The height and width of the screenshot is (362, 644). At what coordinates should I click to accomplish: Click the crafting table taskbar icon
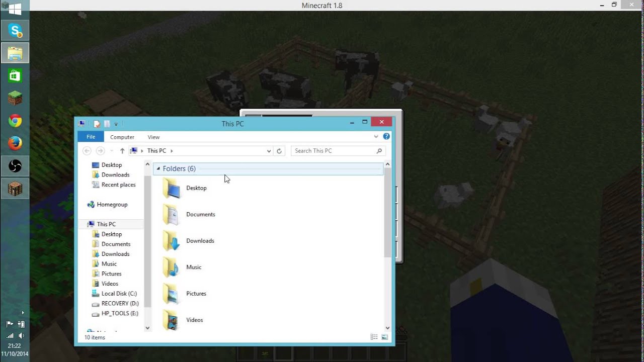coord(15,189)
